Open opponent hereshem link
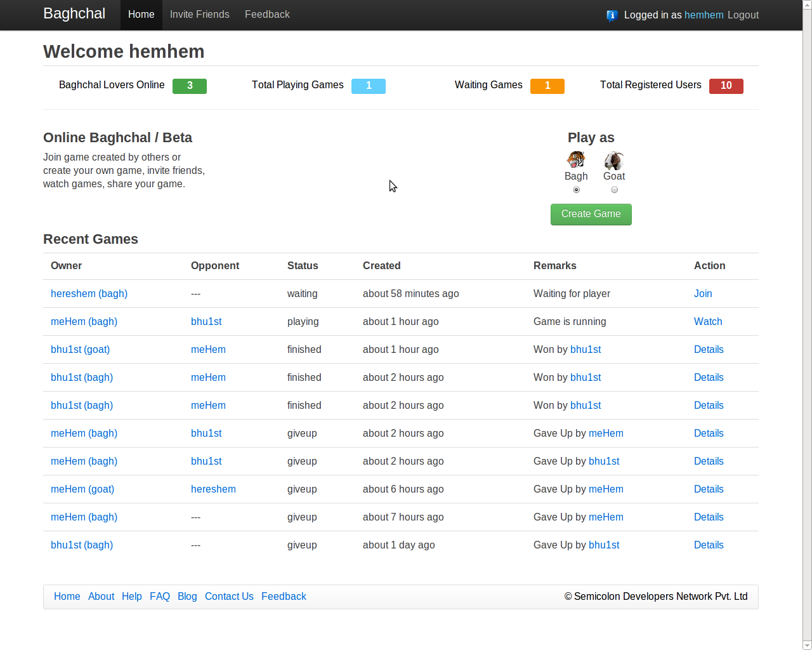The image size is (812, 650). coord(213,489)
